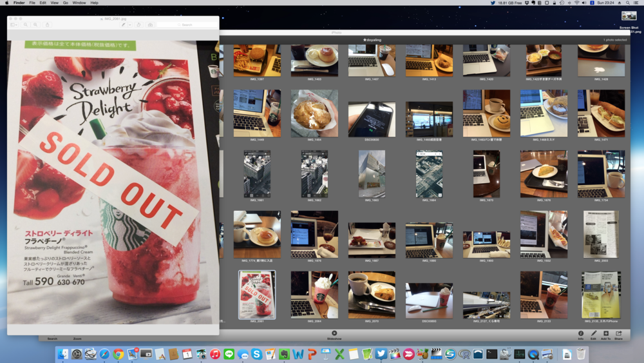Select the IMG_2061 Sold Out thumbnail in iPhoto
The image size is (644, 363).
(257, 295)
